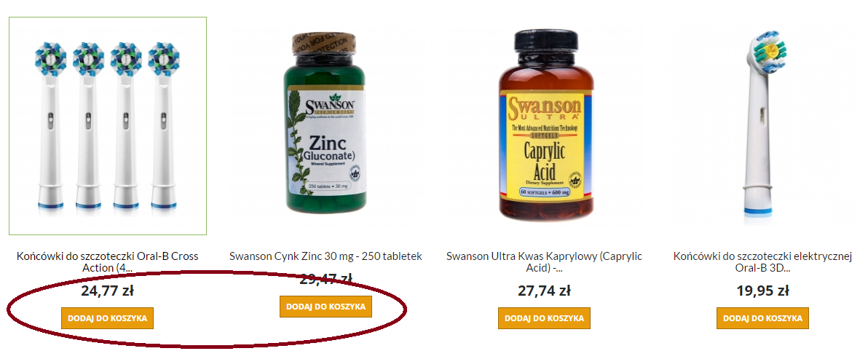The image size is (868, 351).
Task: Click Dodaj do koszyka under the 19,95 zł price
Action: pyautogui.click(x=762, y=318)
